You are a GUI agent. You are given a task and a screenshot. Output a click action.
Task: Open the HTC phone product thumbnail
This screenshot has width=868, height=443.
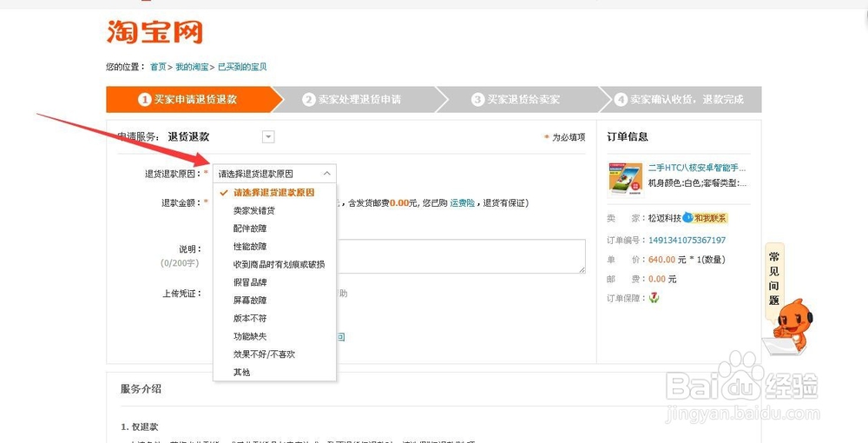point(625,177)
